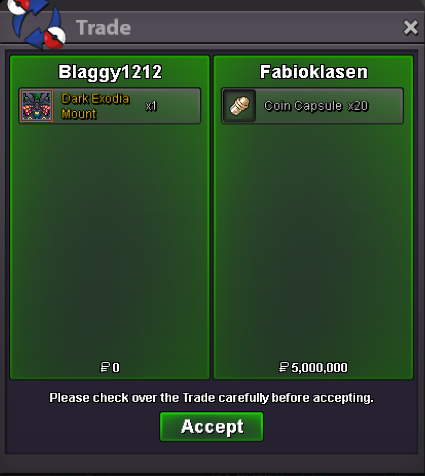Click the Fabioklasen player name
The width and height of the screenshot is (425, 476).
[314, 72]
